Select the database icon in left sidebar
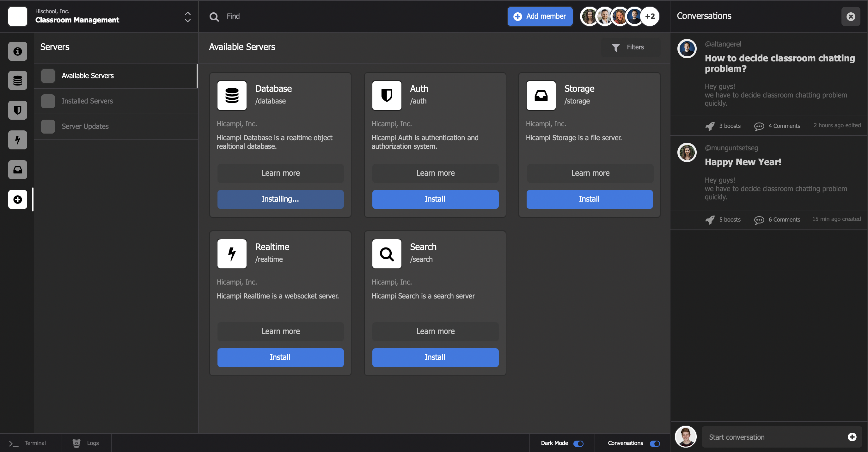Image resolution: width=868 pixels, height=452 pixels. pos(17,81)
